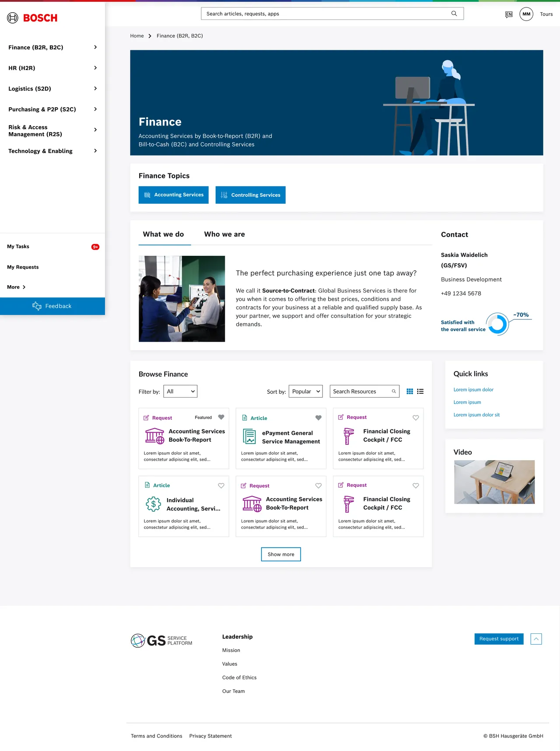The height and width of the screenshot is (751, 560).
Task: Switch to grid view
Action: (410, 391)
